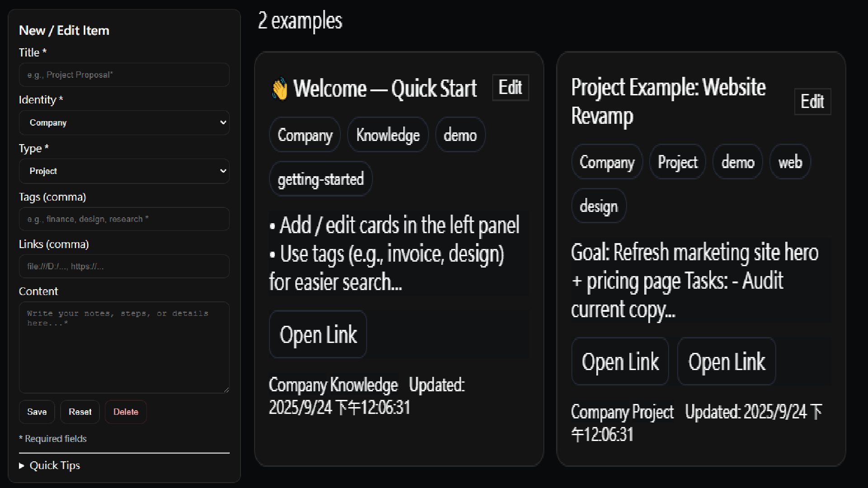This screenshot has width=868, height=488.
Task: Select the Knowledge tag chip
Action: click(388, 135)
